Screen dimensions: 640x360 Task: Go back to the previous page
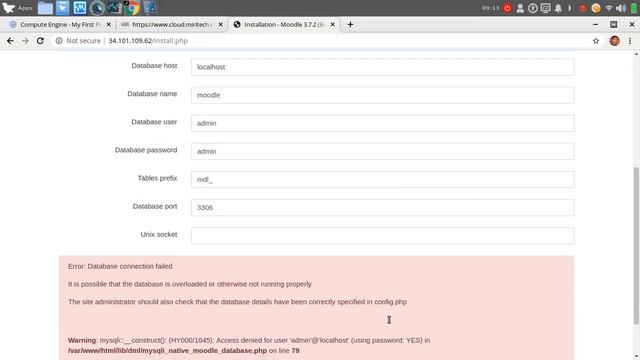point(10,41)
